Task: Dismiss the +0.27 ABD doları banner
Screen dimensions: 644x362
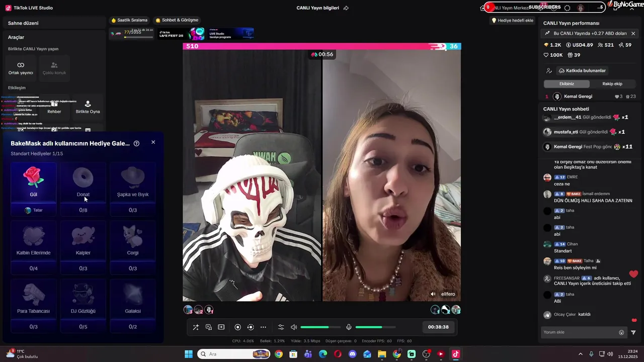Action: pos(633,34)
